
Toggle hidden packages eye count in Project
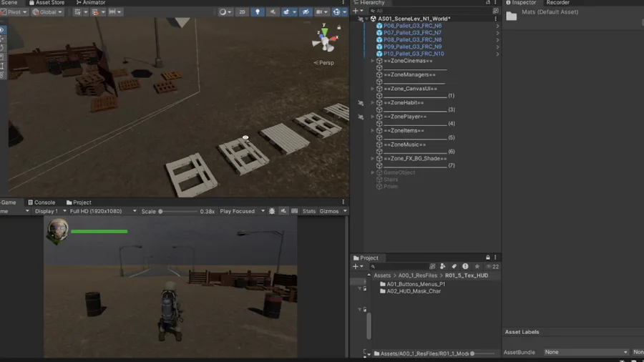coord(492,266)
